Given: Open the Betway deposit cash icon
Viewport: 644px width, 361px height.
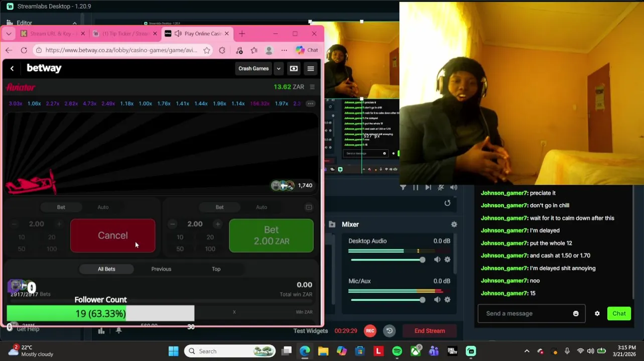Looking at the screenshot, I should (294, 69).
